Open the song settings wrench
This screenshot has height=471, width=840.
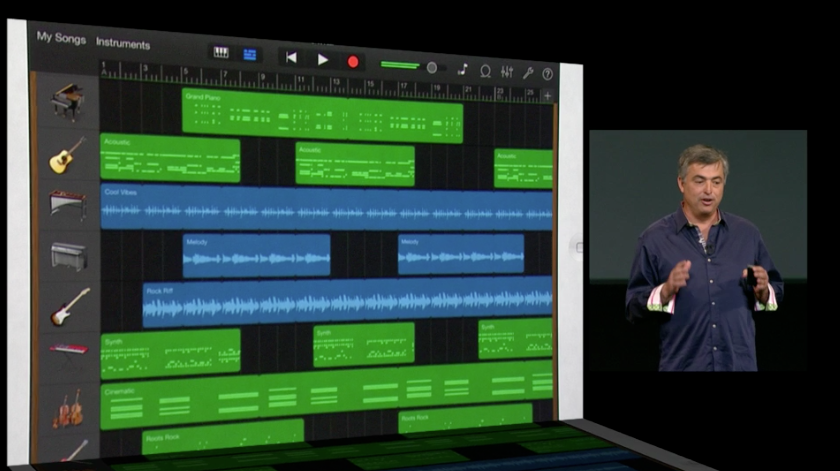click(528, 73)
